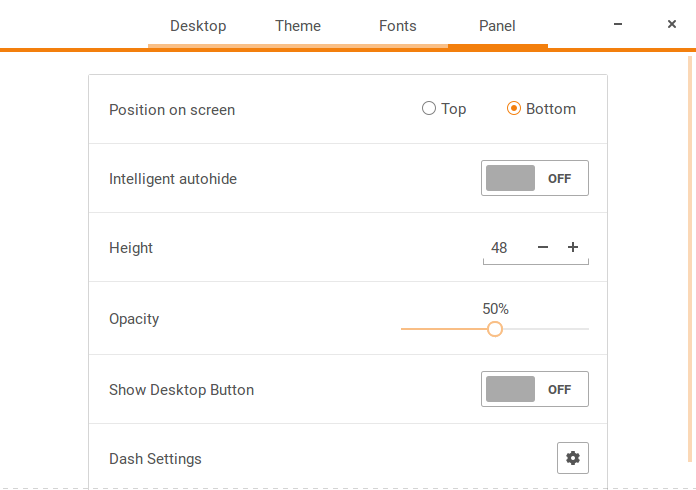Select Top panel position radio button

(429, 109)
